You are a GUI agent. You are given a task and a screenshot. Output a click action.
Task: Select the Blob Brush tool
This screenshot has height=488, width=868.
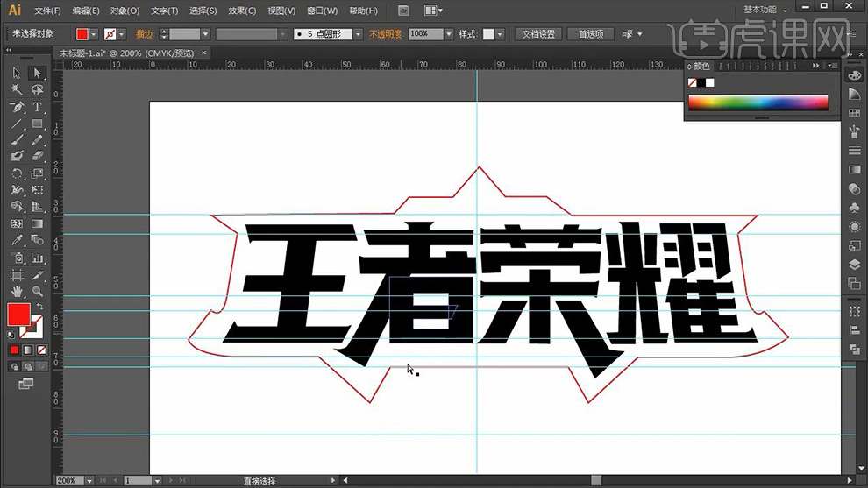point(17,157)
